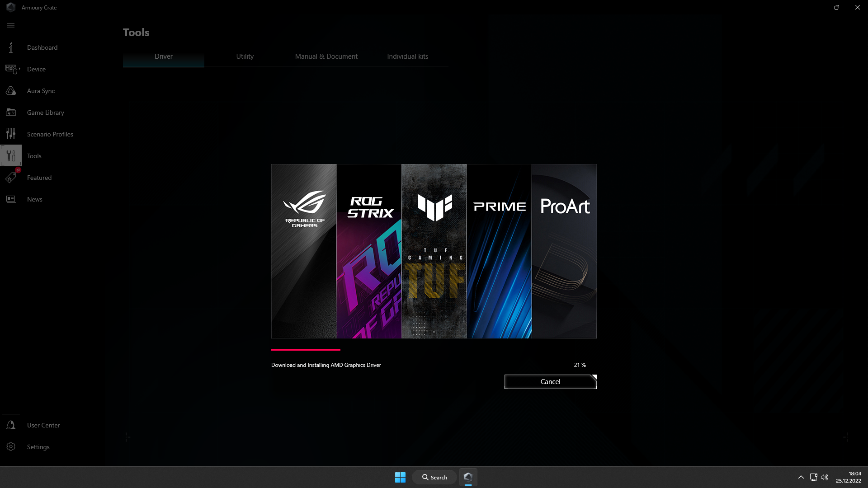Select the Aura Sync sidebar icon
The width and height of the screenshot is (868, 488).
click(11, 90)
